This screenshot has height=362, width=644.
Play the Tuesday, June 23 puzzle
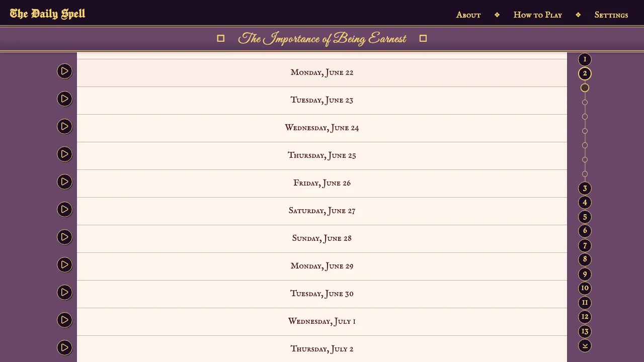[x=64, y=99]
